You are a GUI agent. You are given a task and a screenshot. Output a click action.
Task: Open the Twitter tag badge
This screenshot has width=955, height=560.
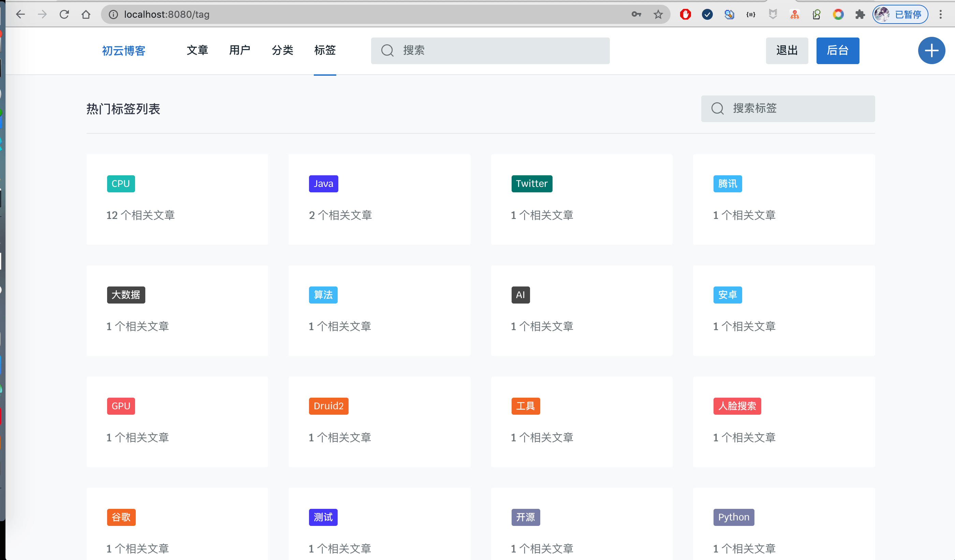531,184
